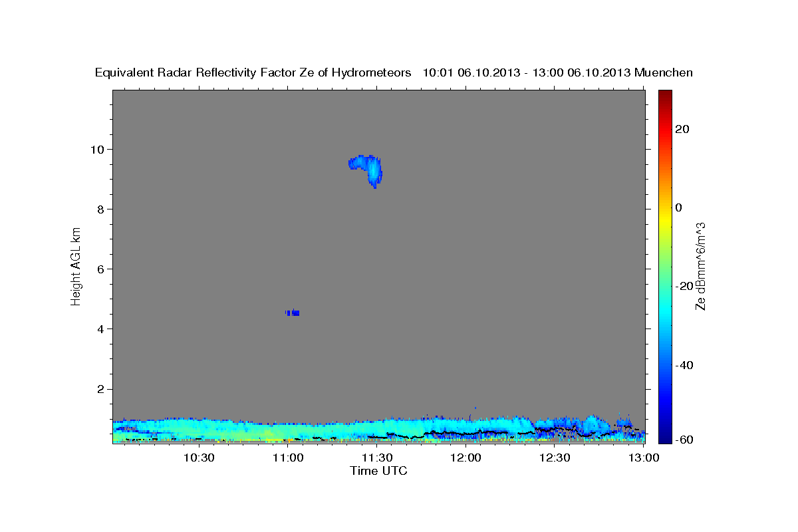Click the dark red top of the colorbar

(664, 96)
